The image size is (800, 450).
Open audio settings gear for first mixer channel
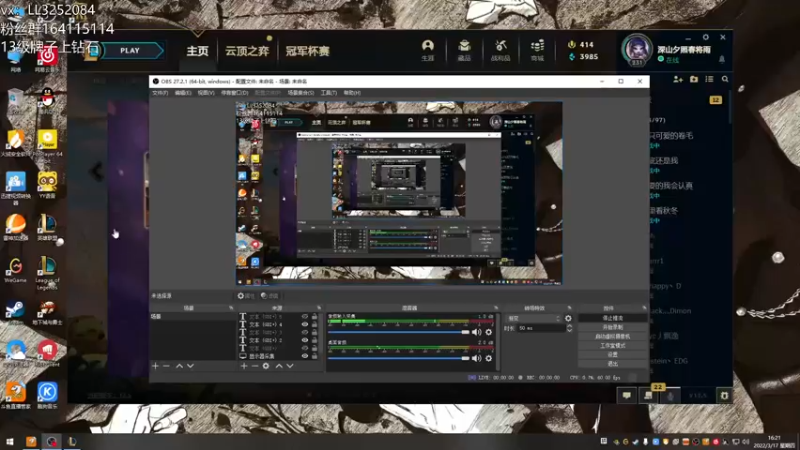(x=489, y=332)
